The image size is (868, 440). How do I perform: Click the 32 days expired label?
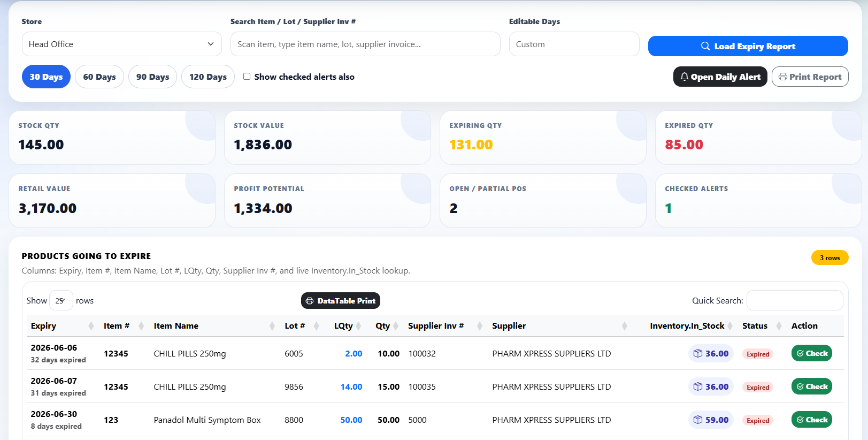(58, 360)
